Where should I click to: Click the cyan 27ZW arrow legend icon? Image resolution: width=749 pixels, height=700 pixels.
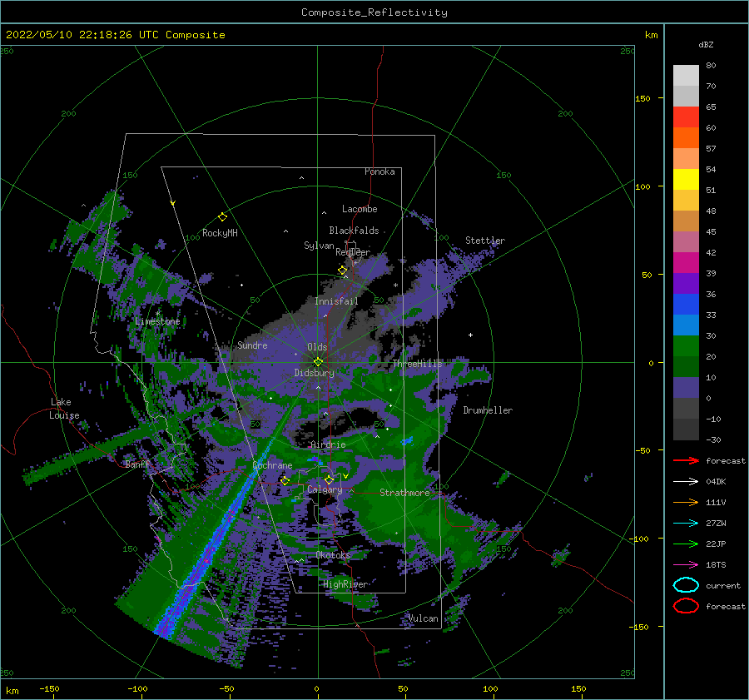point(686,524)
